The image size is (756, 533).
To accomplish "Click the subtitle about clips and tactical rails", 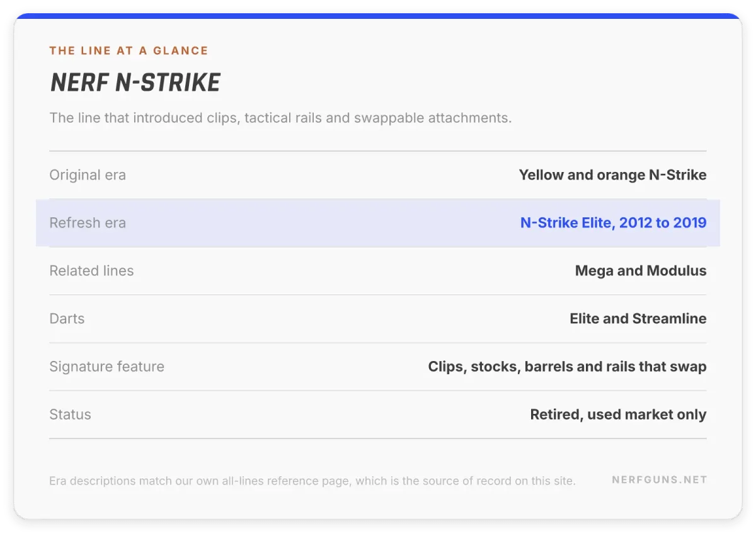I will coord(280,118).
